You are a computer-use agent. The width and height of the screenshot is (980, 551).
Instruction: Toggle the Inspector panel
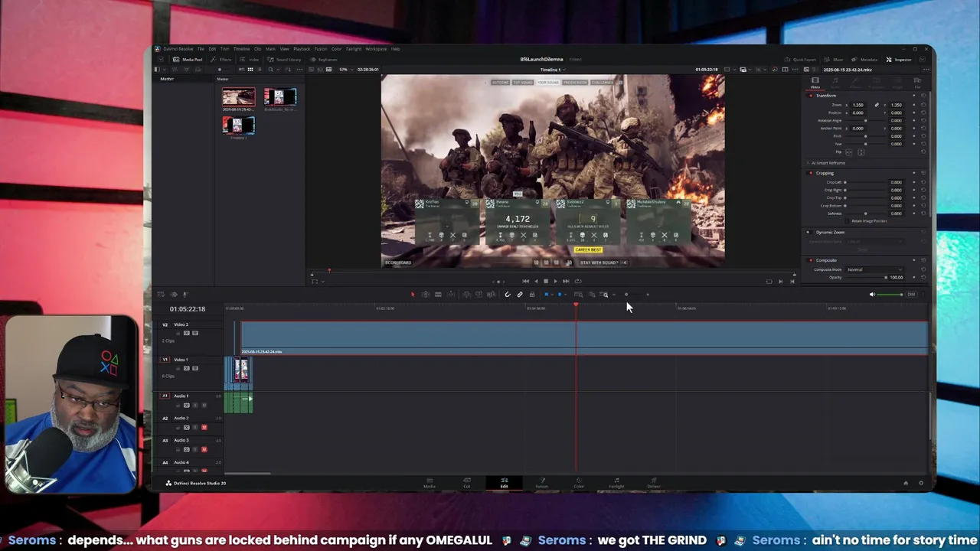point(900,60)
